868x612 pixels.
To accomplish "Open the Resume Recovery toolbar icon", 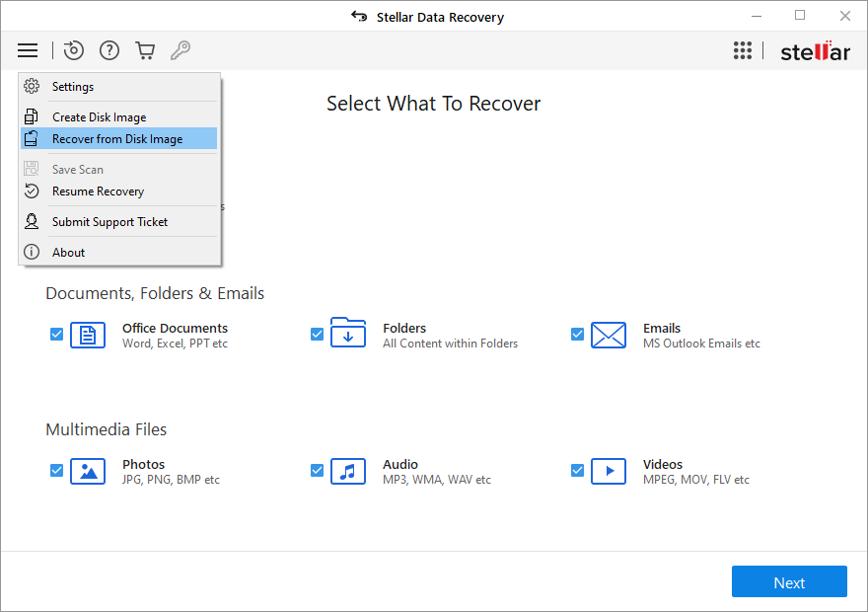I will pos(74,50).
